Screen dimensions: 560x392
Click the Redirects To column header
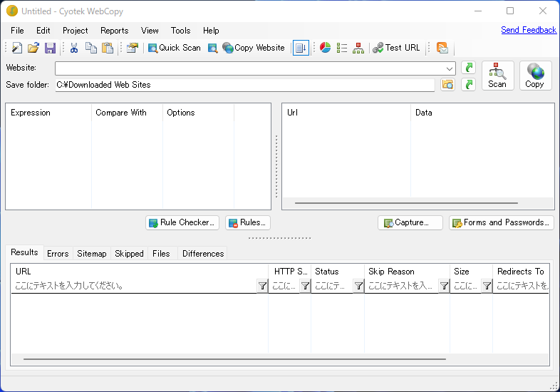click(x=521, y=272)
